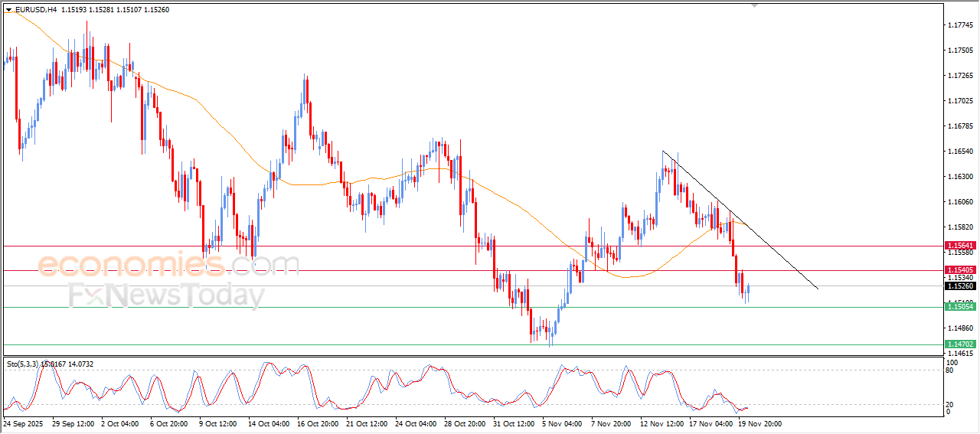Click the 19 Nov 20:00 time label

759,423
